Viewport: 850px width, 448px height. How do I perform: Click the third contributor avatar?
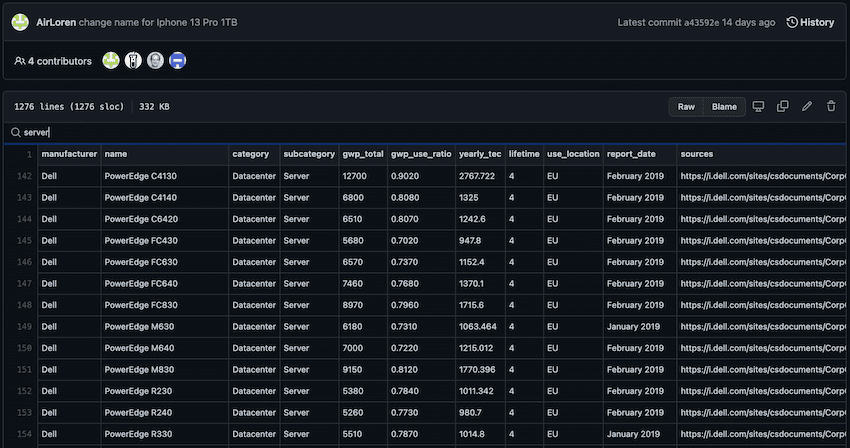point(155,61)
